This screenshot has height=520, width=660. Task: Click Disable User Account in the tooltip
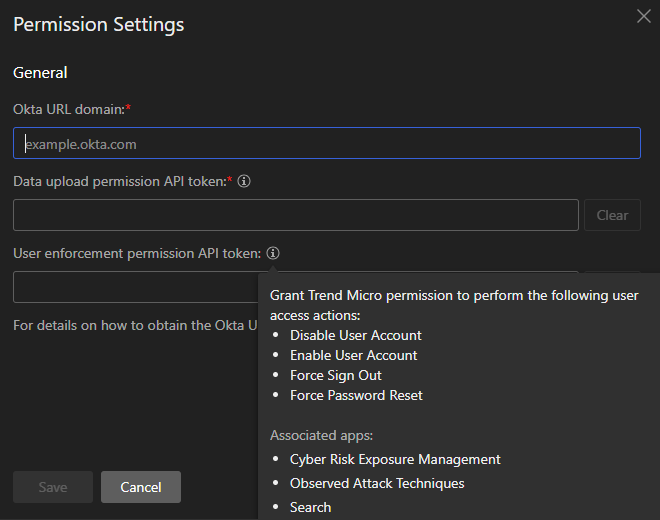[x=355, y=335]
